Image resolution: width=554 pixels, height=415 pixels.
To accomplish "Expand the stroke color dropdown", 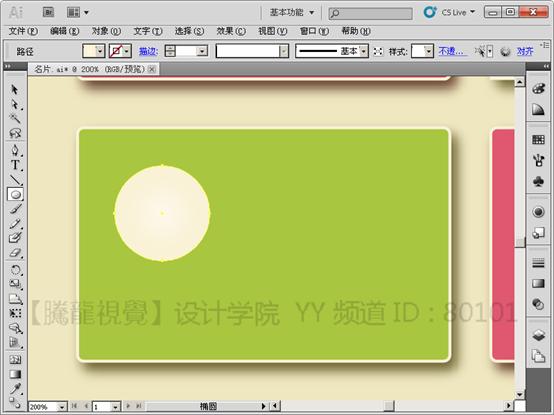I will click(x=126, y=52).
